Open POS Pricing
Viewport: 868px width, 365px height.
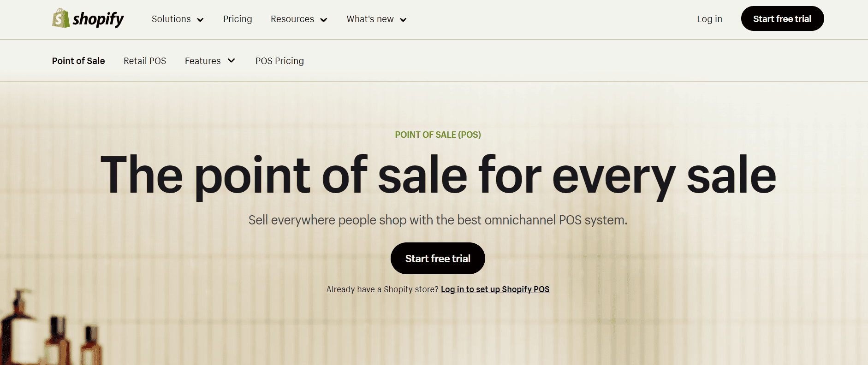tap(279, 61)
